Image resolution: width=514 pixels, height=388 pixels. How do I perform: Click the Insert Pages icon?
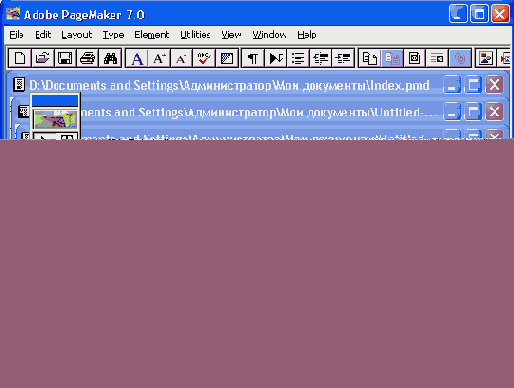click(x=370, y=58)
